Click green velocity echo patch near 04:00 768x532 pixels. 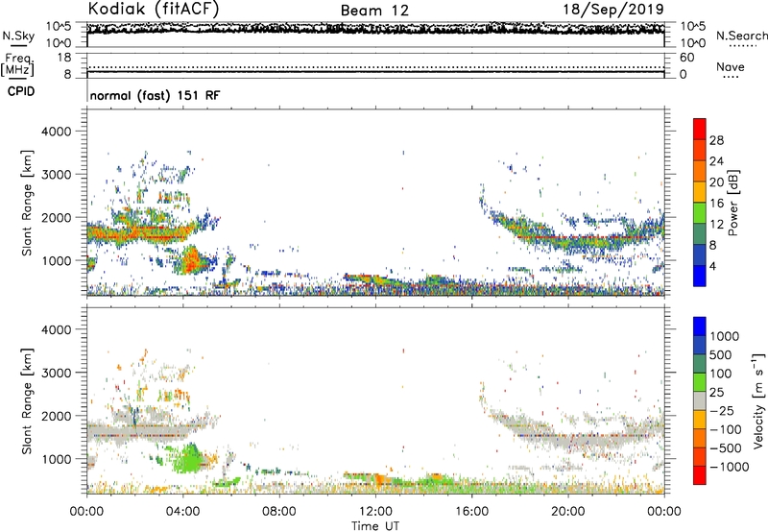[x=188, y=461]
